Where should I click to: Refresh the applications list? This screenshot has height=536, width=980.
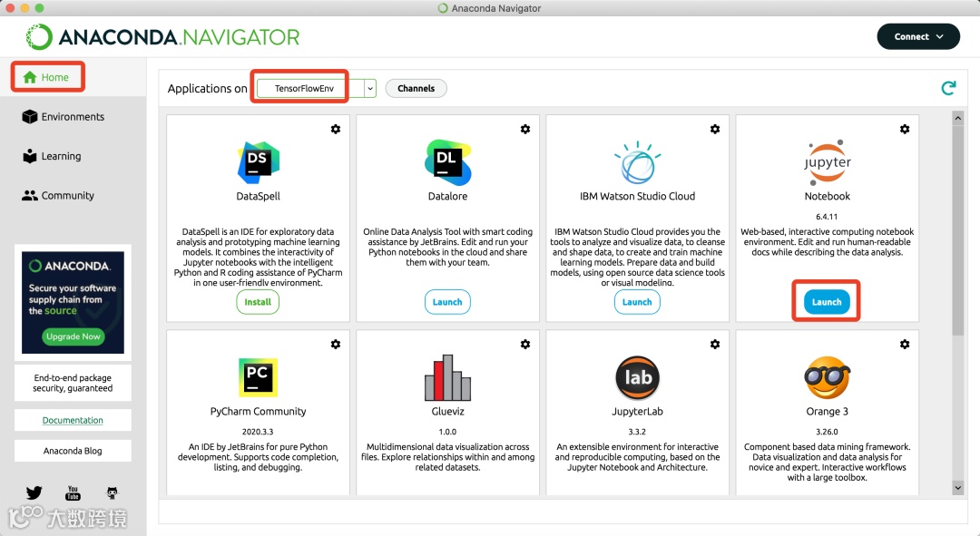948,88
